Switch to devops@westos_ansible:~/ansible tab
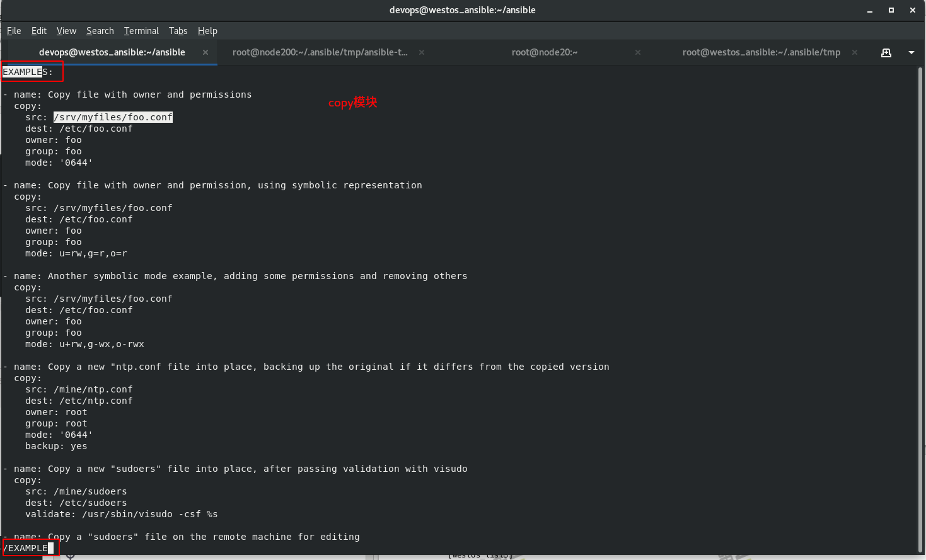926x560 pixels. (x=112, y=52)
